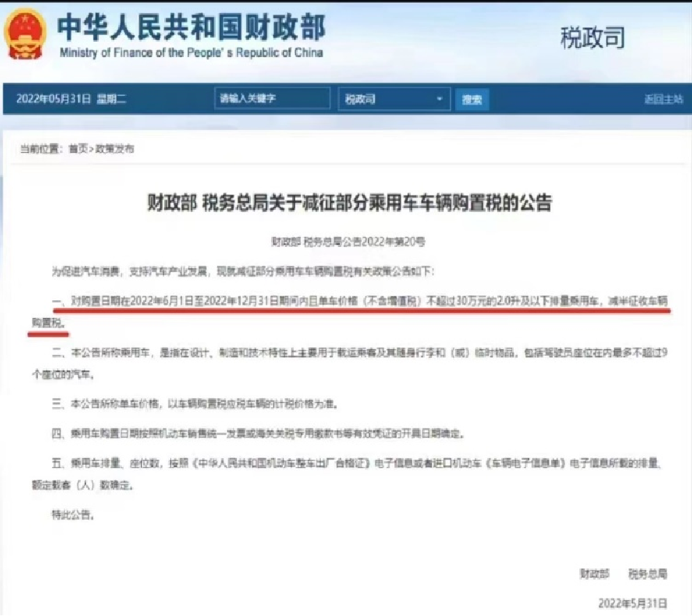This screenshot has height=616, width=692.
Task: Open the 返回主站 link
Action: click(x=664, y=99)
